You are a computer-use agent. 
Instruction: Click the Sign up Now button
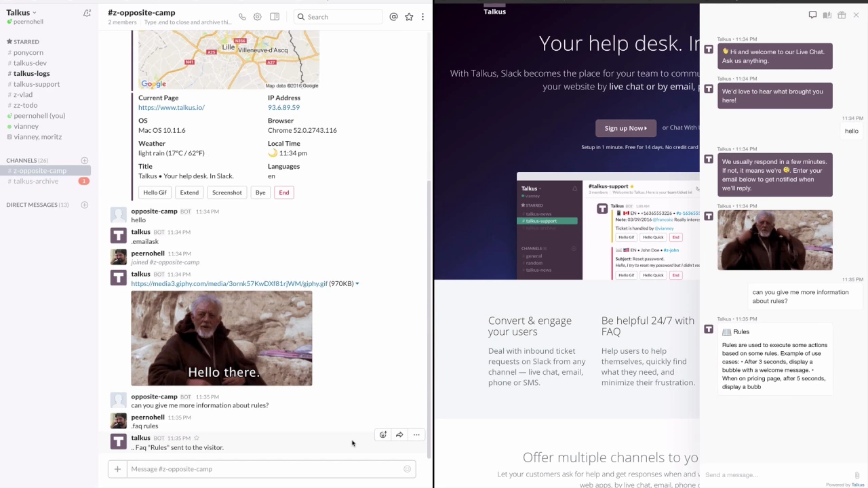626,128
